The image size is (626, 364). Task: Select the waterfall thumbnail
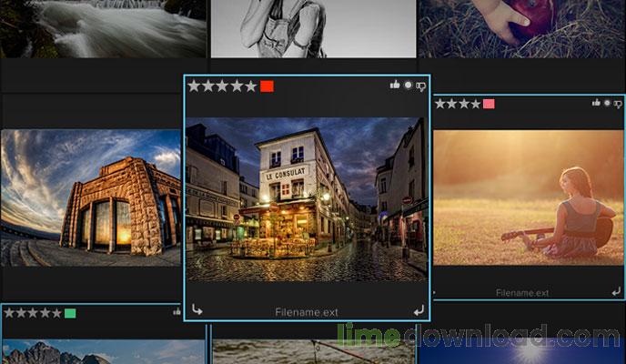click(103, 29)
